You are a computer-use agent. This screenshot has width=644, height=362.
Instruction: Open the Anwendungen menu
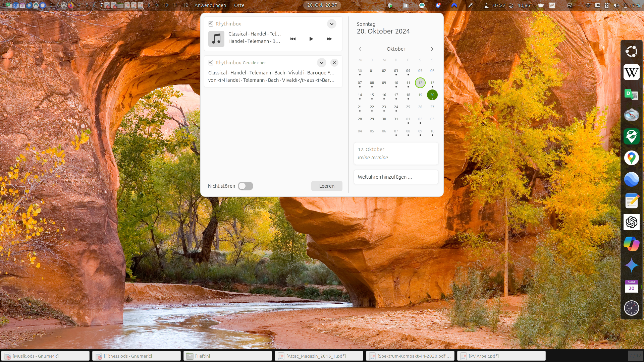(x=210, y=5)
